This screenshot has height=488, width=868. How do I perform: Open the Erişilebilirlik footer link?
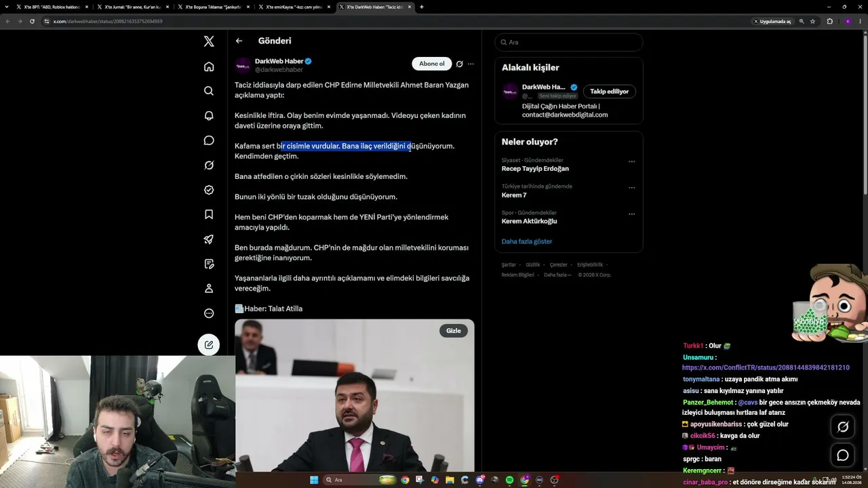(589, 265)
